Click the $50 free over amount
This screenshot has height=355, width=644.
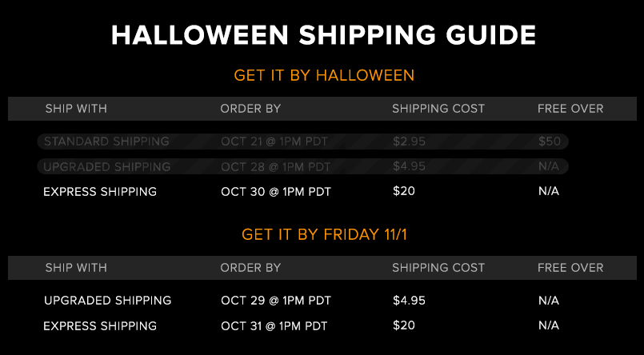click(x=550, y=142)
